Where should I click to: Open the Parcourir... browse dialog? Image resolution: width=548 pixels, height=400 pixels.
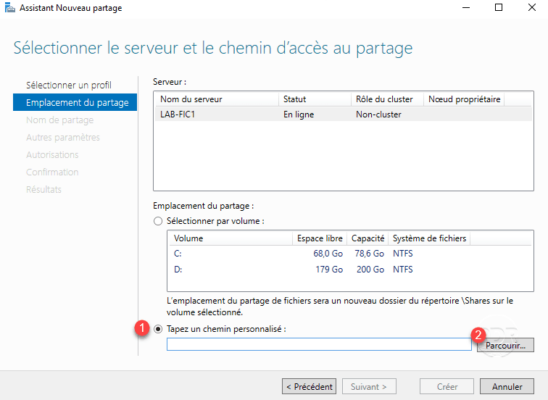coord(505,345)
